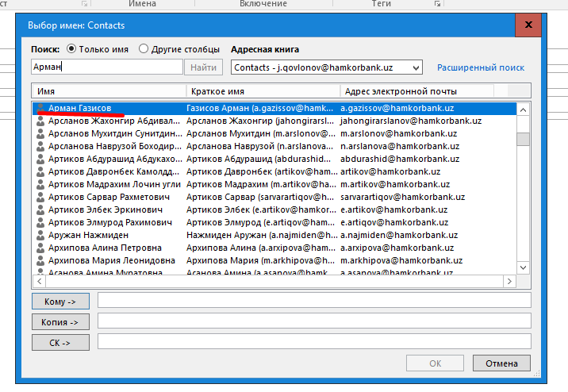Image resolution: width=568 pixels, height=392 pixels.
Task: Select the 'Другие столбцы' radio button
Action: pos(144,48)
